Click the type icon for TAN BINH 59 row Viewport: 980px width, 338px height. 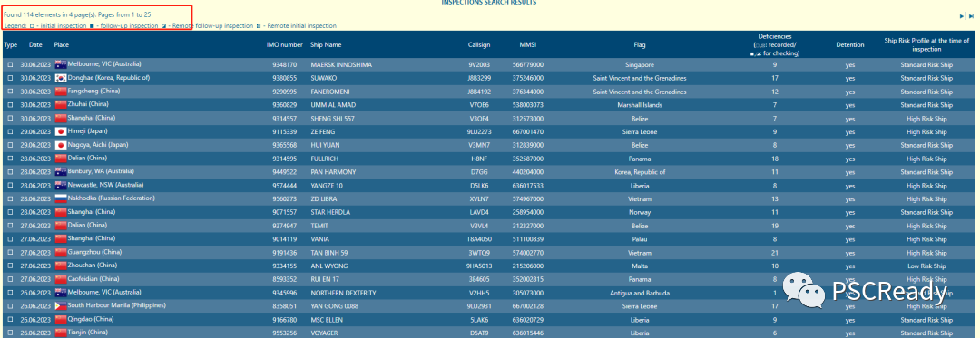click(x=10, y=252)
